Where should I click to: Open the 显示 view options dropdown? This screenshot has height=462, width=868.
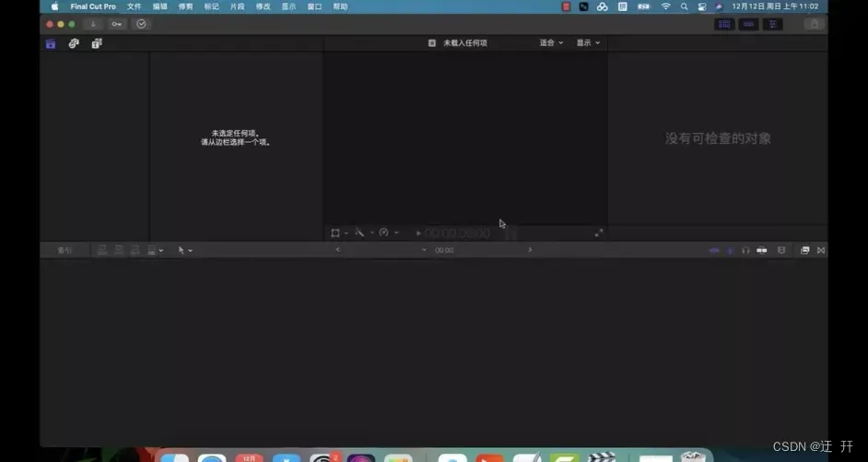[588, 43]
